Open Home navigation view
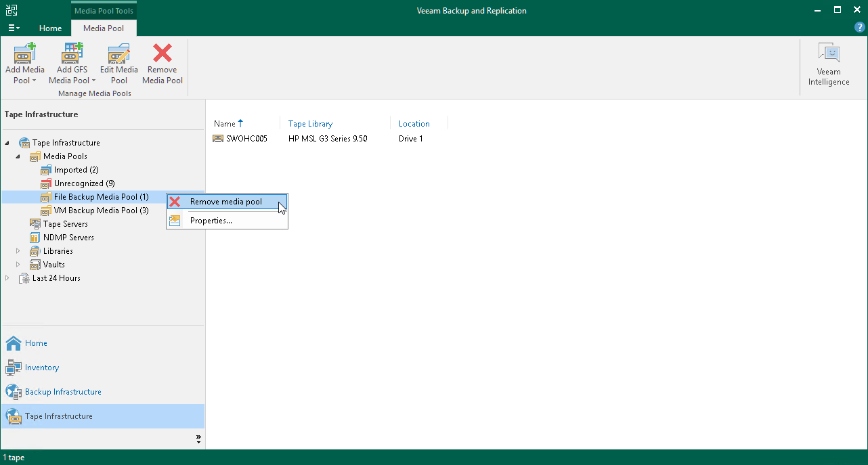 (103, 343)
